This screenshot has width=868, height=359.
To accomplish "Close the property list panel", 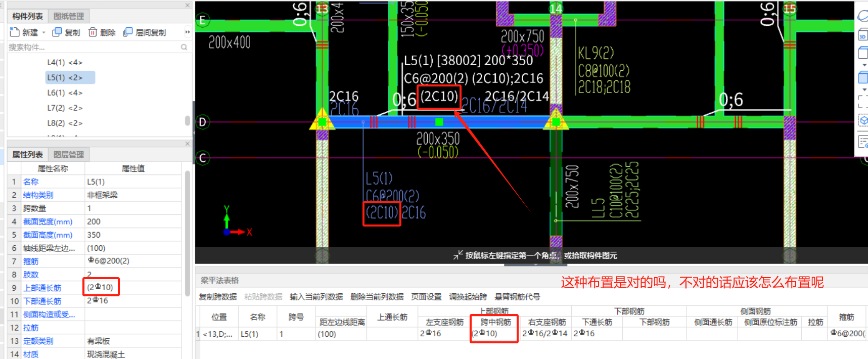I will tap(188, 144).
